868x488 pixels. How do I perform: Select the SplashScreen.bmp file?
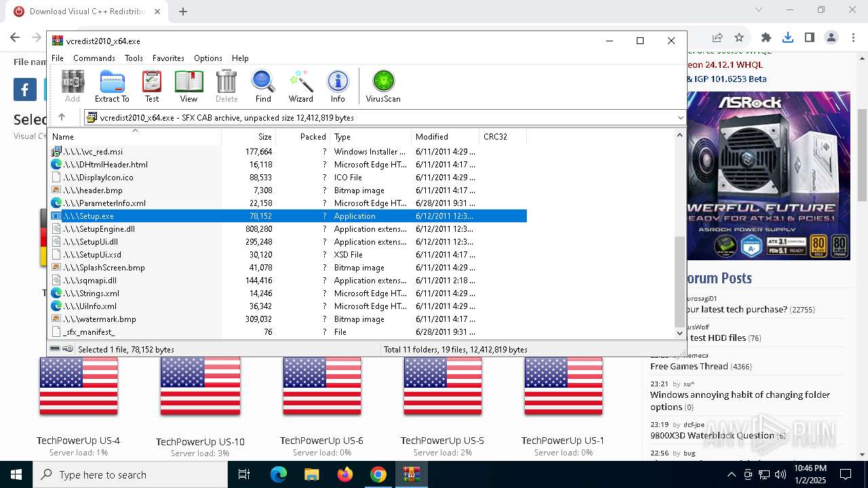click(288, 268)
